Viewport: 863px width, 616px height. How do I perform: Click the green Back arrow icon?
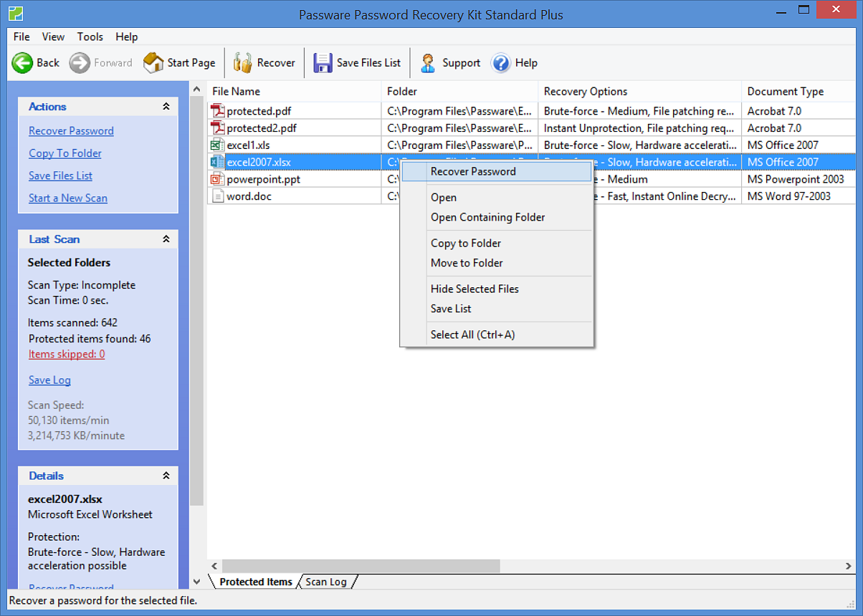point(22,63)
